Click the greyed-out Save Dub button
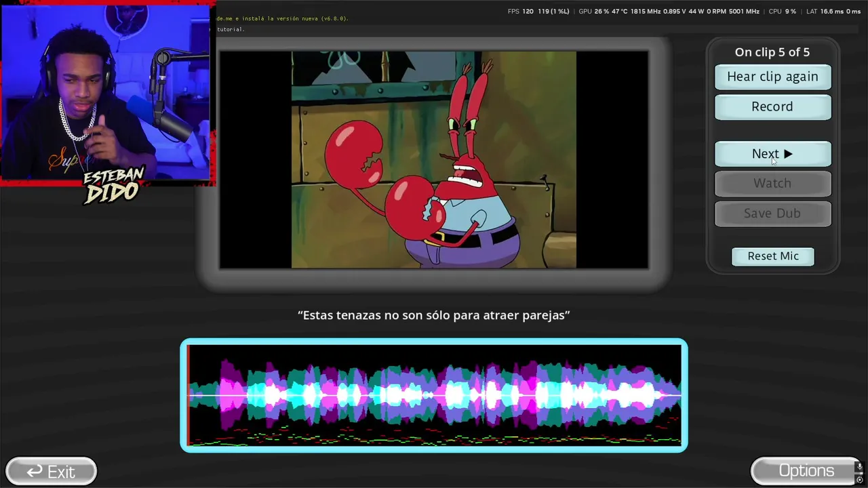This screenshot has height=488, width=868. tap(772, 213)
